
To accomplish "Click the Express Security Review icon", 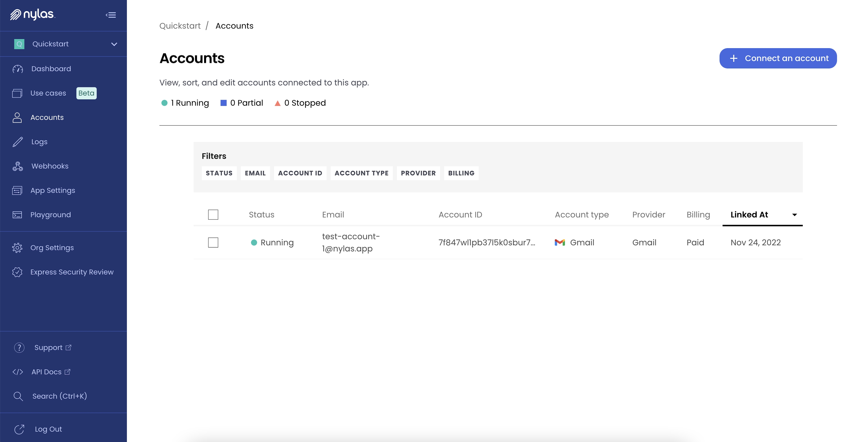I will coord(17,272).
